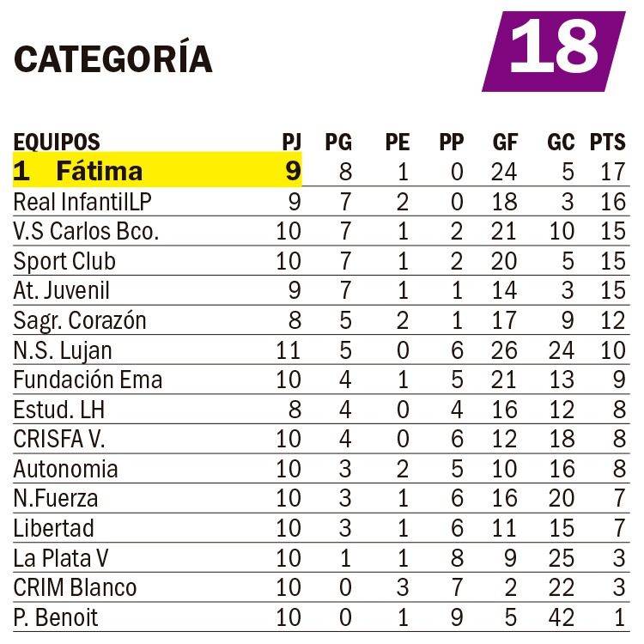Click the CRIM Blanco team name
This screenshot has height=644, width=644.
[x=75, y=587]
